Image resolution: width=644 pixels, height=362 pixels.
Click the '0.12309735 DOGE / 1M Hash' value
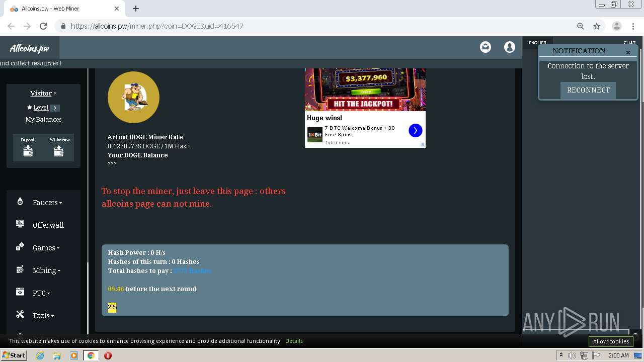coord(148,146)
